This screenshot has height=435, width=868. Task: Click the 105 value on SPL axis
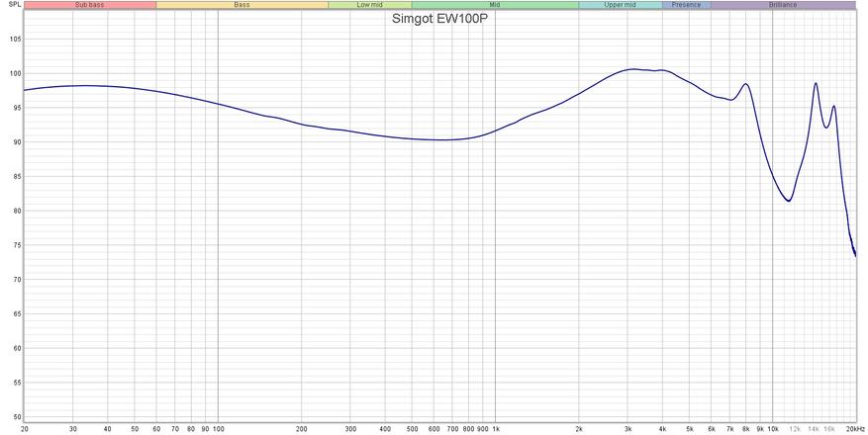(15, 40)
